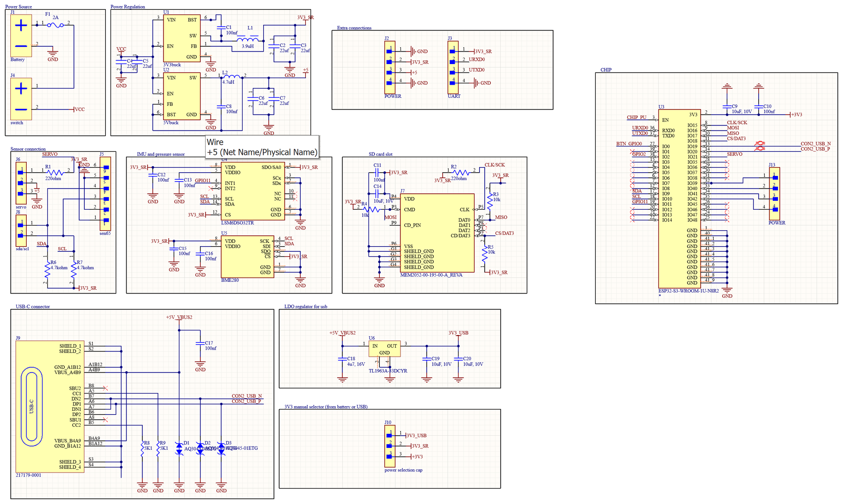Click capacitor C20 10uF, 10V
This screenshot has height=504, width=843.
pyautogui.click(x=458, y=359)
